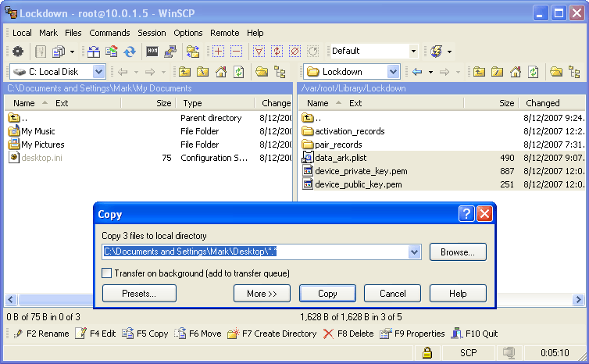The image size is (589, 364).
Task: Click the Unselect Files minus icon
Action: click(x=236, y=51)
